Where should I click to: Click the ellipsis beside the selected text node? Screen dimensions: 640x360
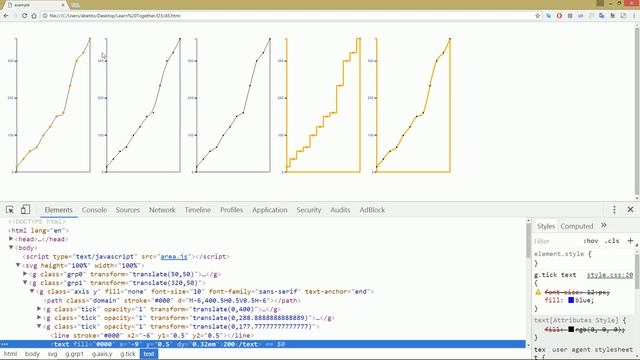tap(4, 344)
